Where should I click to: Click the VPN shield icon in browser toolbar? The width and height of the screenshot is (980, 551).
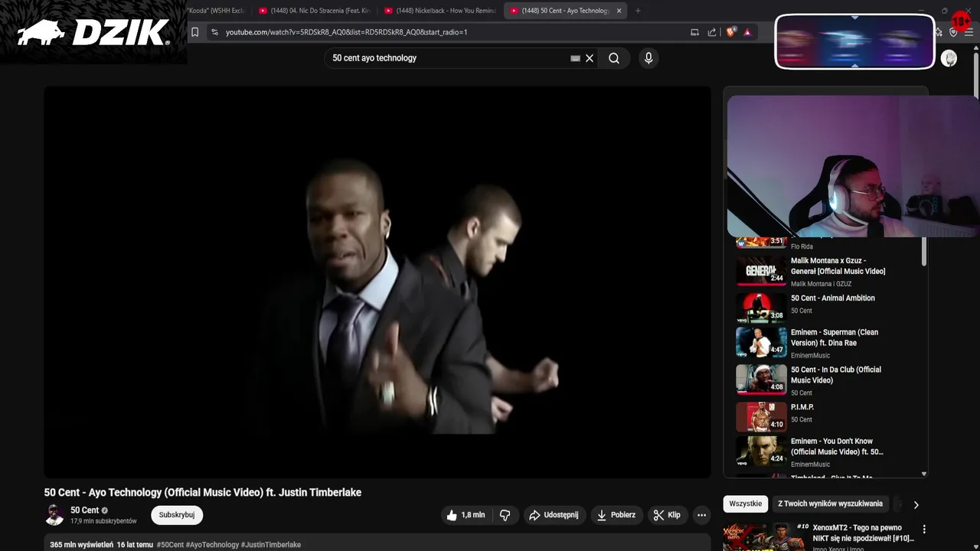point(953,32)
